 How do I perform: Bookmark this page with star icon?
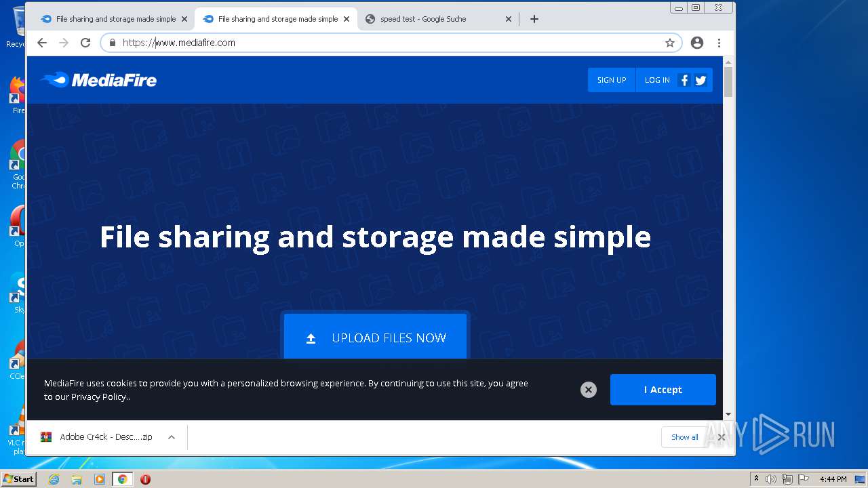click(670, 43)
